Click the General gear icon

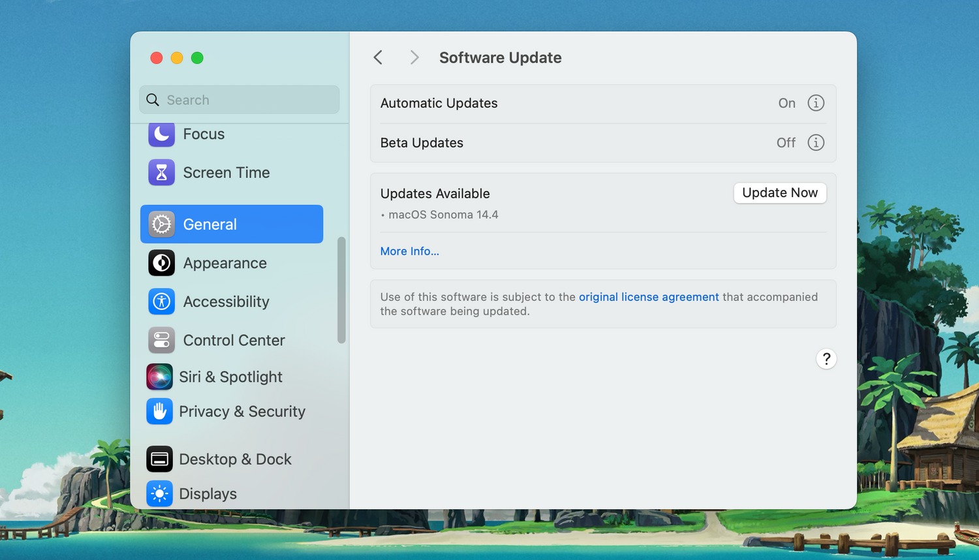click(161, 224)
